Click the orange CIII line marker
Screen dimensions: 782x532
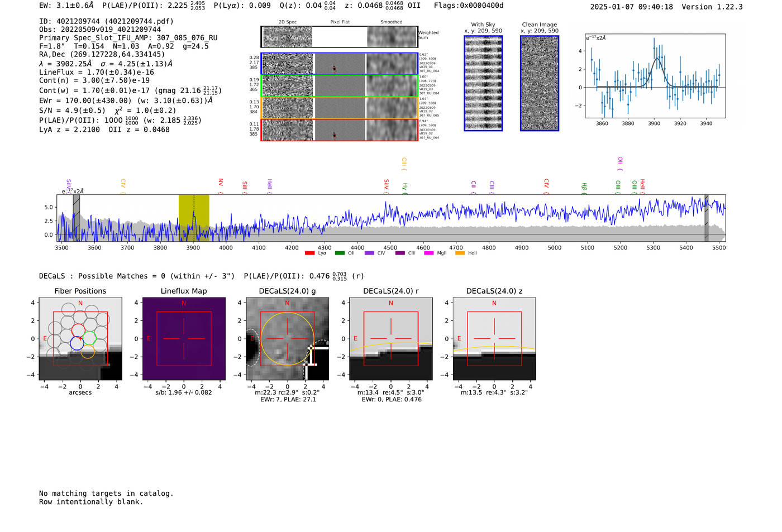point(404,164)
